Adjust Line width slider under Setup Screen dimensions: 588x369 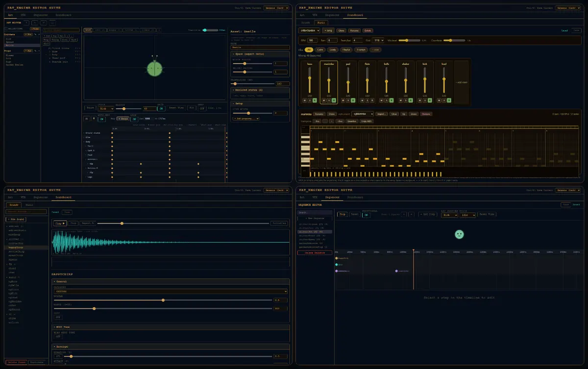click(x=252, y=113)
